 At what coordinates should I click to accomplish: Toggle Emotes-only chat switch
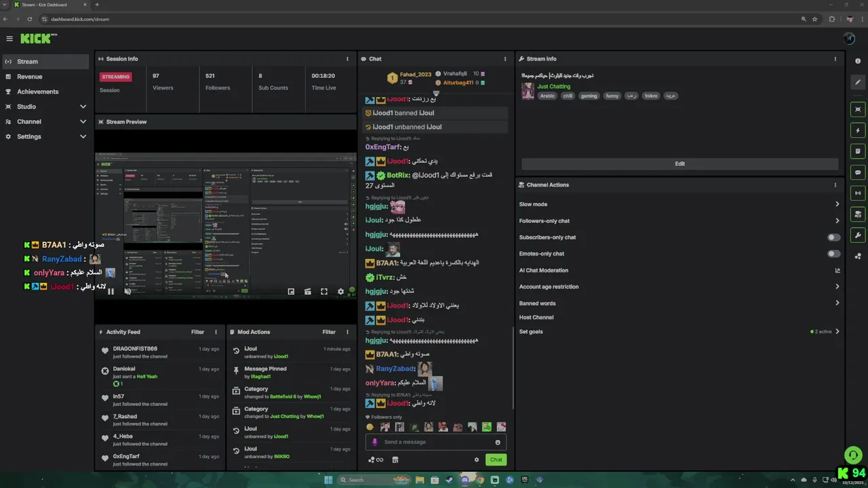coord(833,253)
